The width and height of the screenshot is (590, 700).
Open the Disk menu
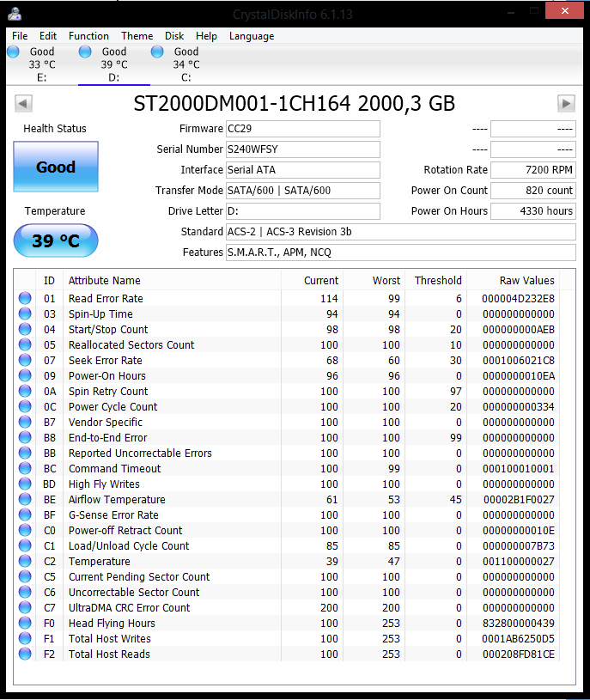coord(174,36)
